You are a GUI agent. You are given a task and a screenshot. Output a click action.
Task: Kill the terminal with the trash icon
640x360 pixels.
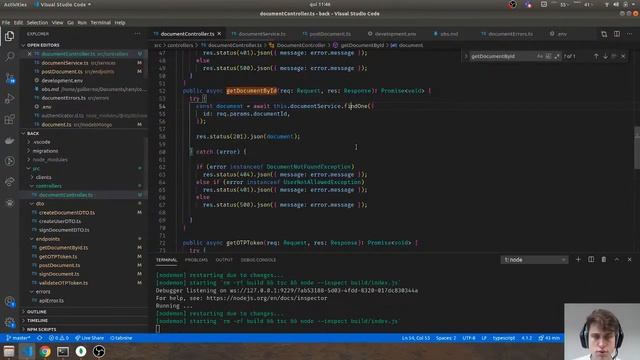click(604, 260)
